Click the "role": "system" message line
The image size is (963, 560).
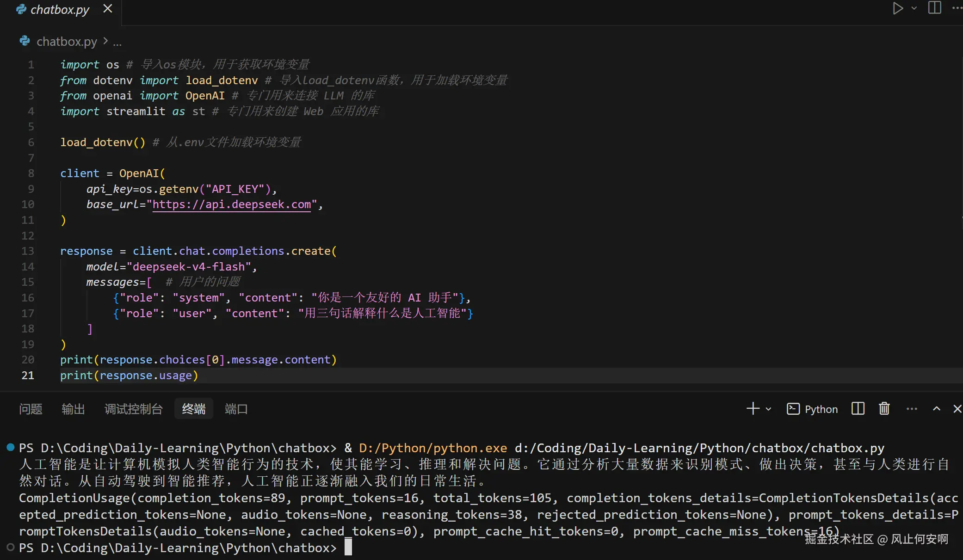(x=292, y=298)
